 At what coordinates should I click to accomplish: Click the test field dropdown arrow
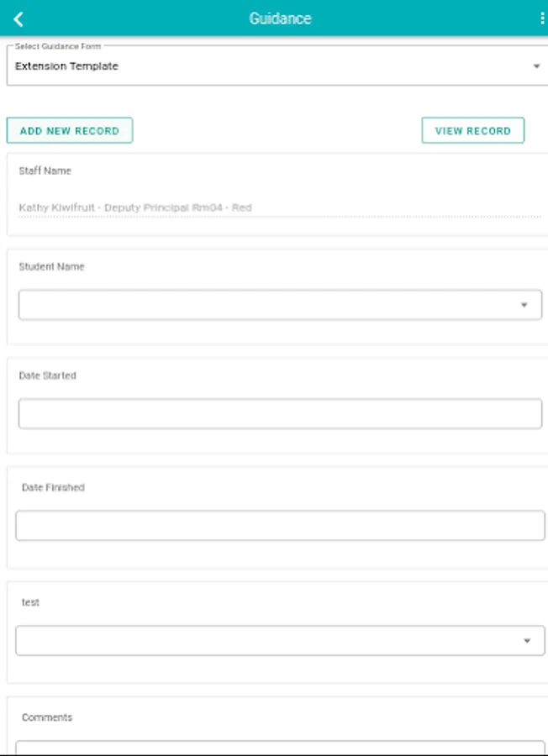click(x=527, y=641)
